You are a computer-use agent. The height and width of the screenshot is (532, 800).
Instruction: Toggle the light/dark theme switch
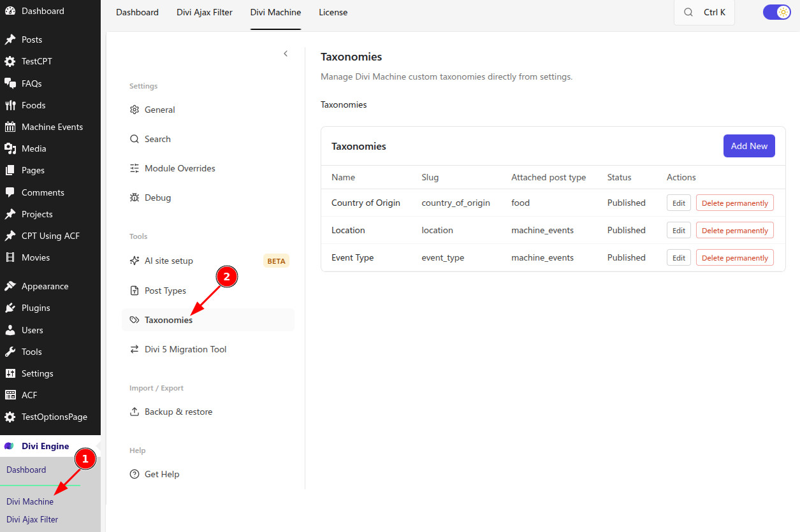click(x=776, y=12)
